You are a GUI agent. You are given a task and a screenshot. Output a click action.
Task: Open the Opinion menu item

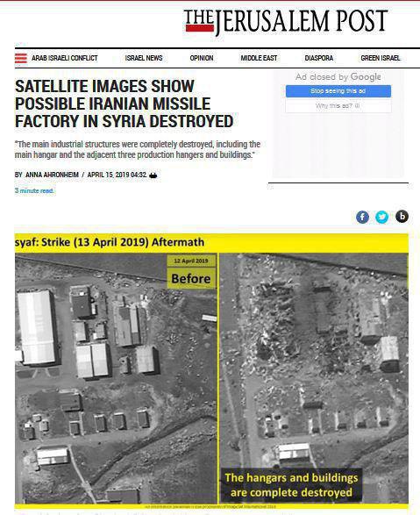point(202,58)
